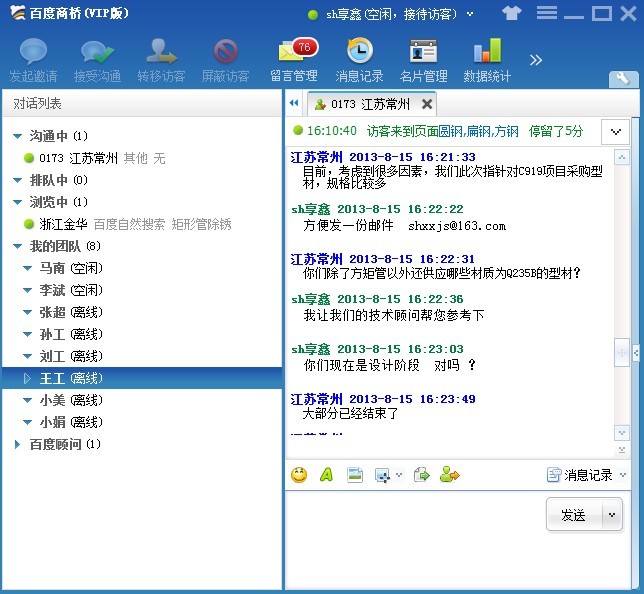Open status dropdown next to sh享鑫
Viewport: 644px width, 594px height.
pos(470,14)
